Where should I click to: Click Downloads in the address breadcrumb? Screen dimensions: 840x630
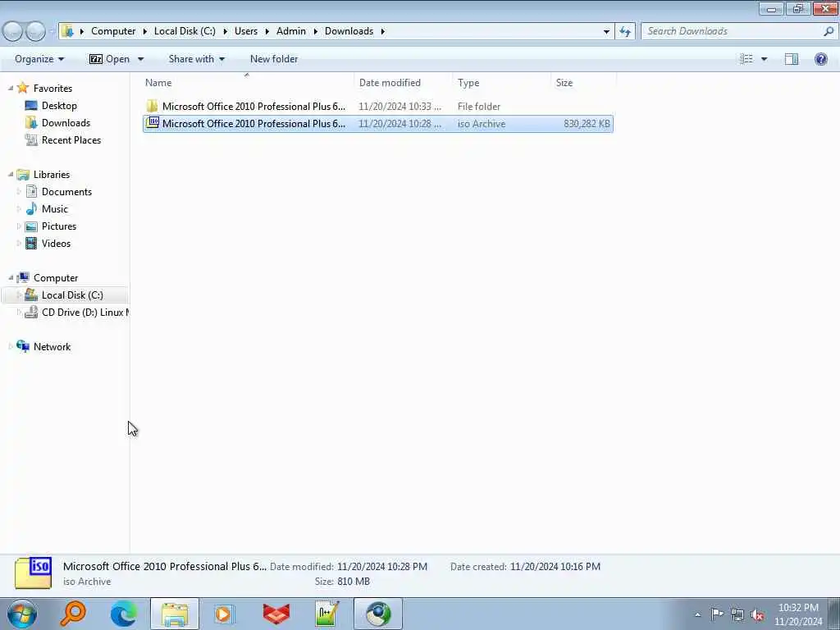tap(349, 31)
